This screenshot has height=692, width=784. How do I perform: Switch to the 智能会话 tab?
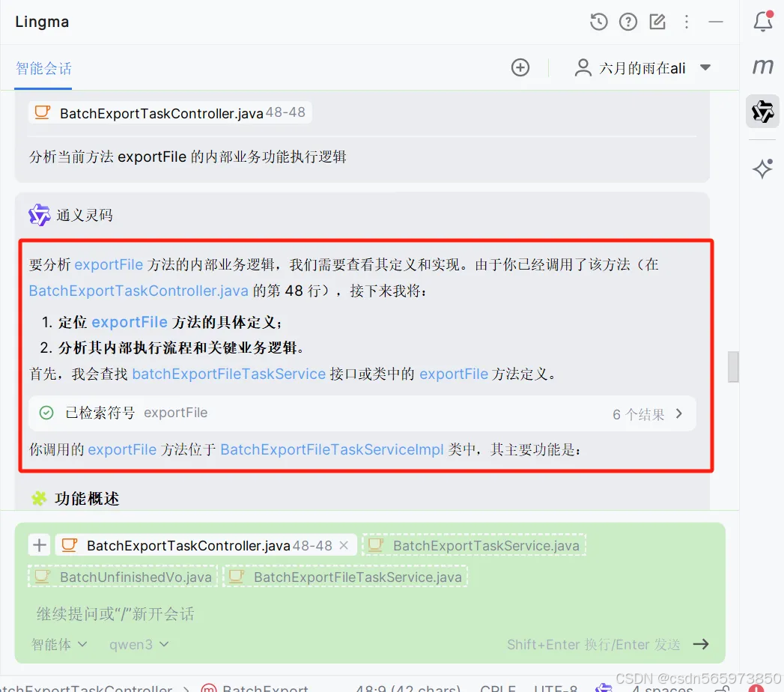coord(43,68)
